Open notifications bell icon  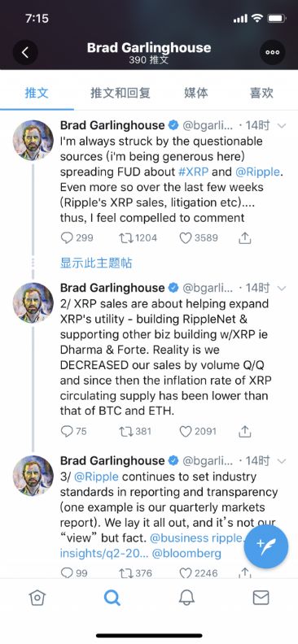[x=186, y=598]
